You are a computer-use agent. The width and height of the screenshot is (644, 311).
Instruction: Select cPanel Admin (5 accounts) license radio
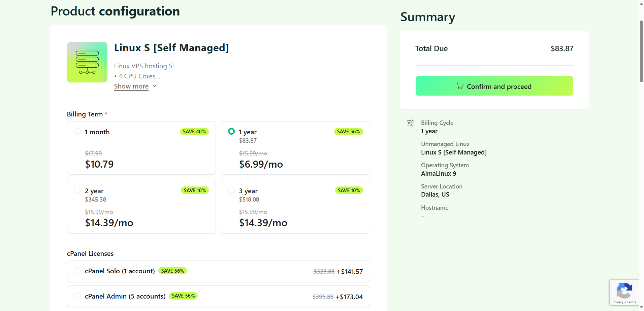77,296
